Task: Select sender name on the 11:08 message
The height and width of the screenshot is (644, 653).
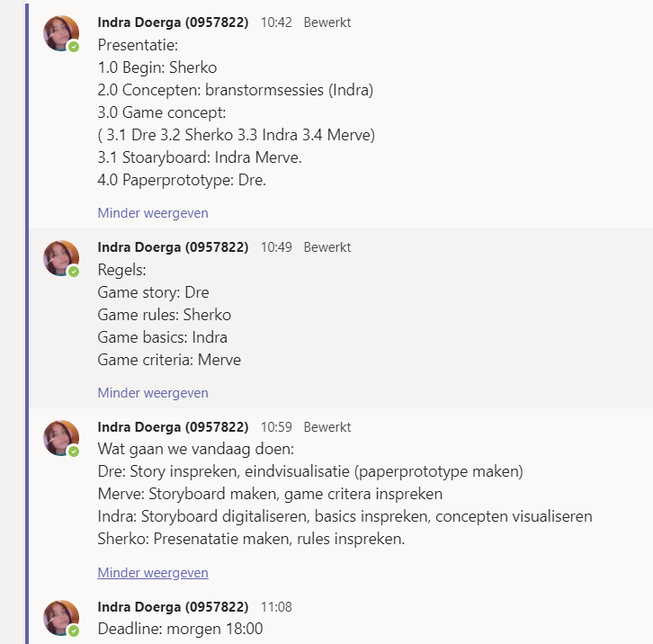Action: pyautogui.click(x=173, y=607)
